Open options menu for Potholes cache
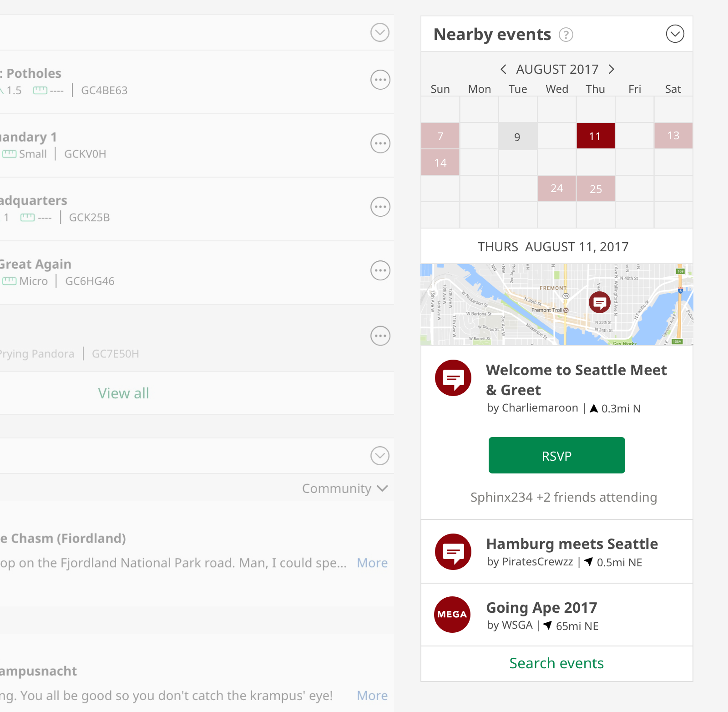Image resolution: width=728 pixels, height=712 pixels. point(380,80)
